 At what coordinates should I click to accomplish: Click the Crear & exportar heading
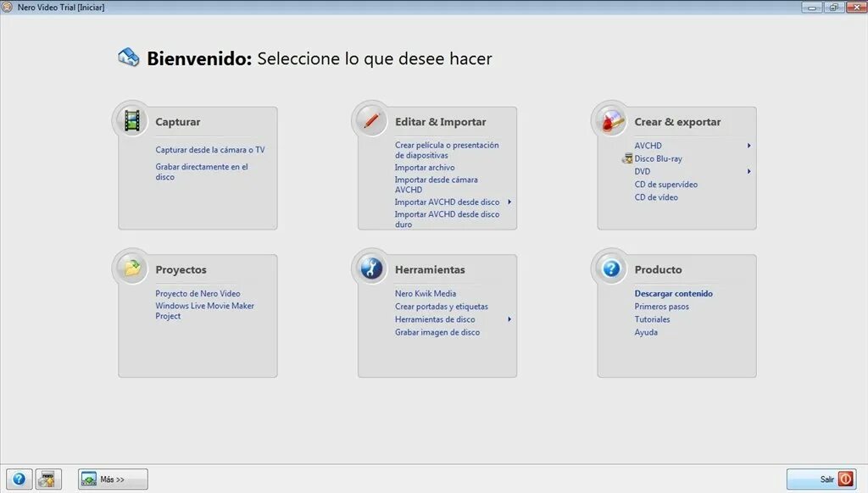point(677,122)
